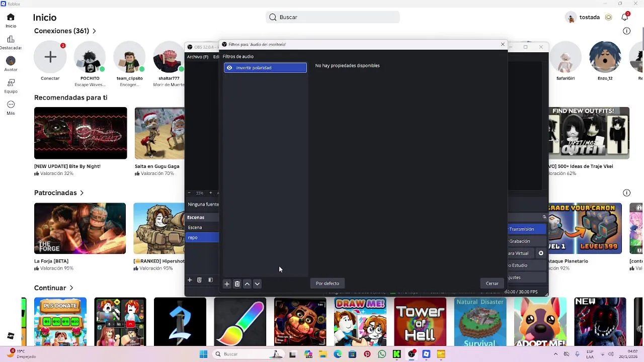The height and width of the screenshot is (362, 644).
Task: Open Bite By Night game thumbnail
Action: 80,133
